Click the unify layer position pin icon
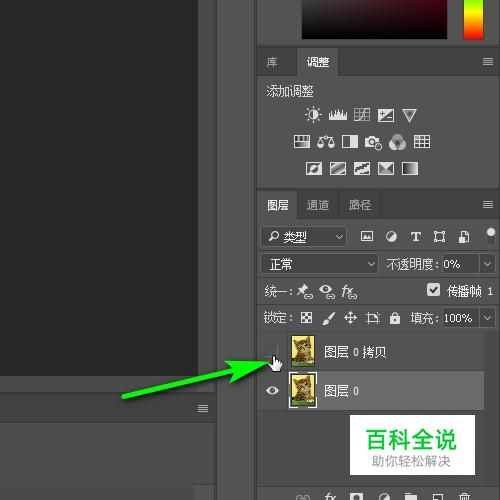 pyautogui.click(x=305, y=291)
